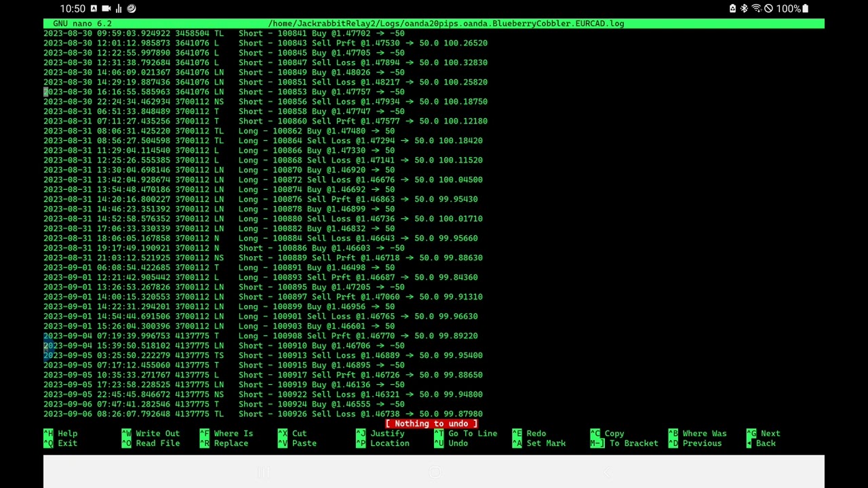This screenshot has height=488, width=868.
Task: Choose the Set Mark shortcut
Action: click(x=539, y=443)
